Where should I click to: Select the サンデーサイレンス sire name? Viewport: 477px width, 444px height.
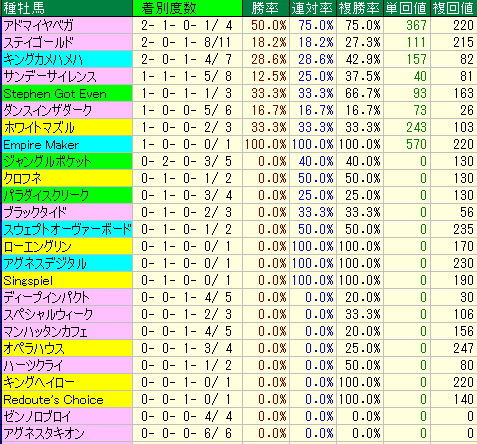(x=50, y=76)
